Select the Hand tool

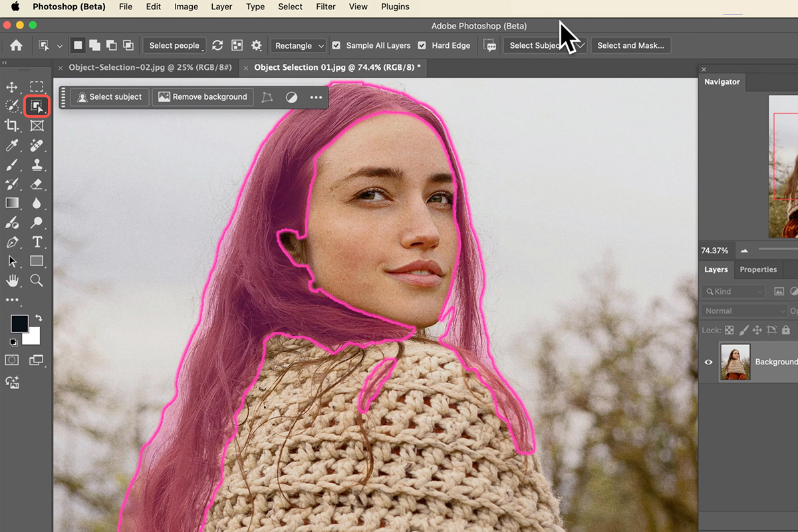[x=11, y=280]
